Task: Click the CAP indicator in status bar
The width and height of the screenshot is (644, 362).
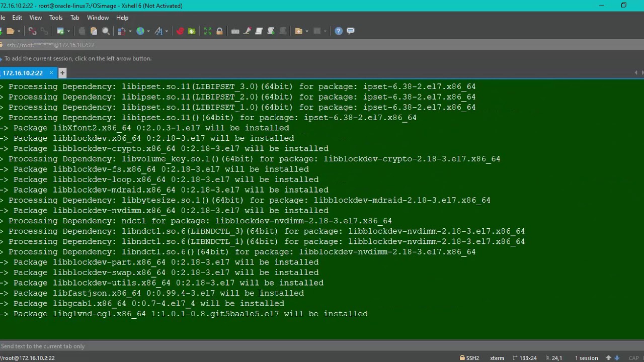Action: [633, 358]
